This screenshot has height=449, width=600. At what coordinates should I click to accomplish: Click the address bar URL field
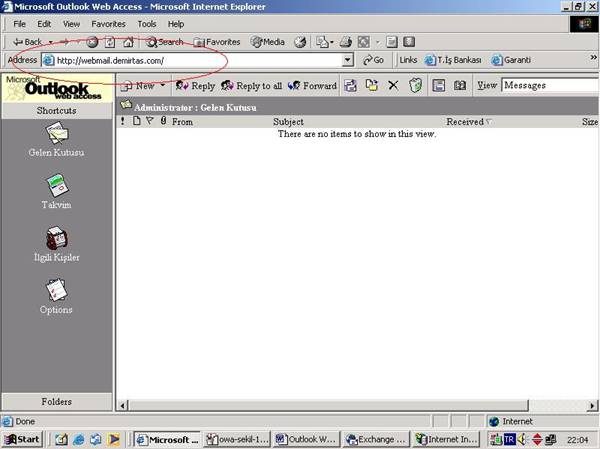click(192, 60)
